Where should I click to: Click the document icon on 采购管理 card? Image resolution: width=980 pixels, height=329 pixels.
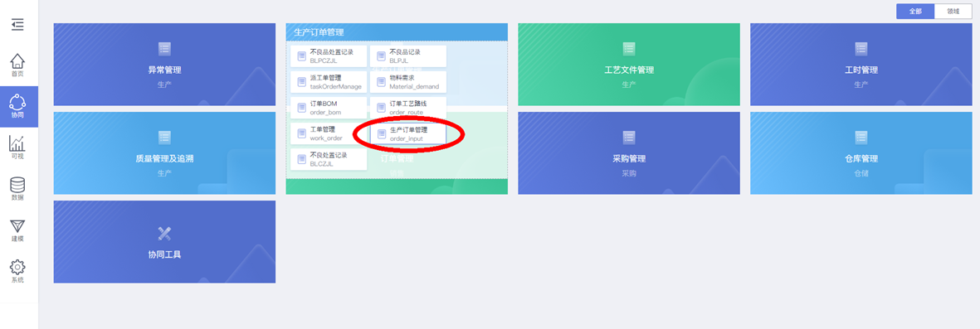tap(629, 138)
